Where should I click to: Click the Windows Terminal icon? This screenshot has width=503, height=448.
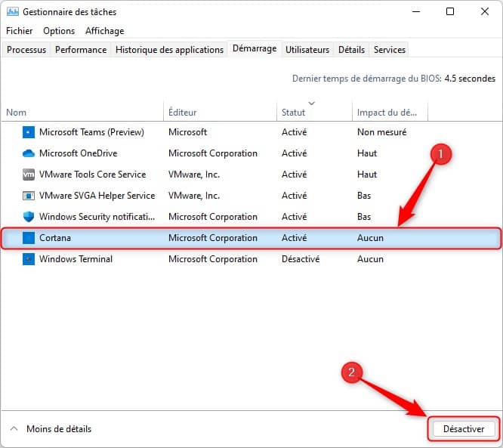(x=29, y=259)
